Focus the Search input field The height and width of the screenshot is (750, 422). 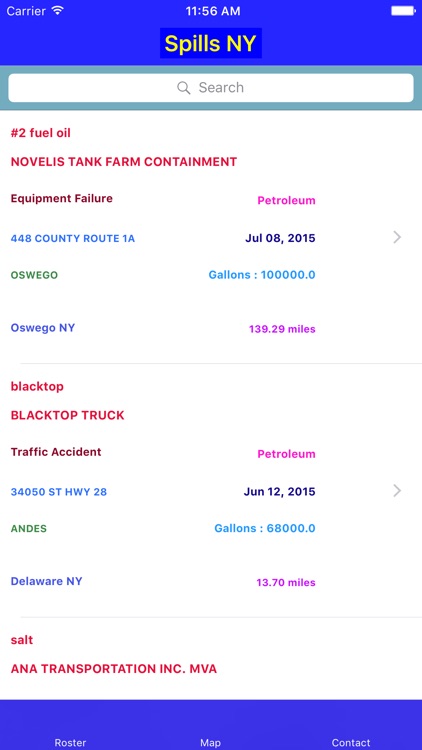pyautogui.click(x=211, y=88)
